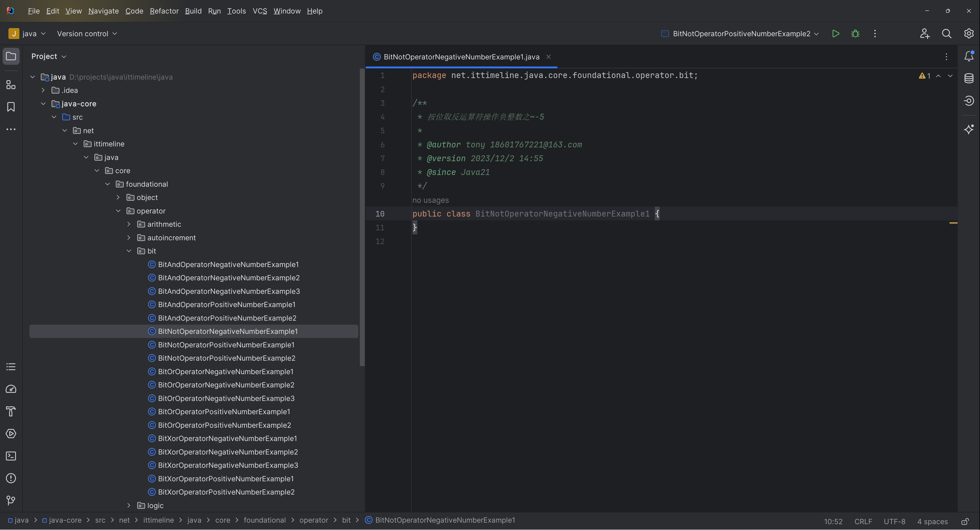This screenshot has height=530, width=980.
Task: Open Search Everywhere magnifier
Action: pyautogui.click(x=947, y=33)
